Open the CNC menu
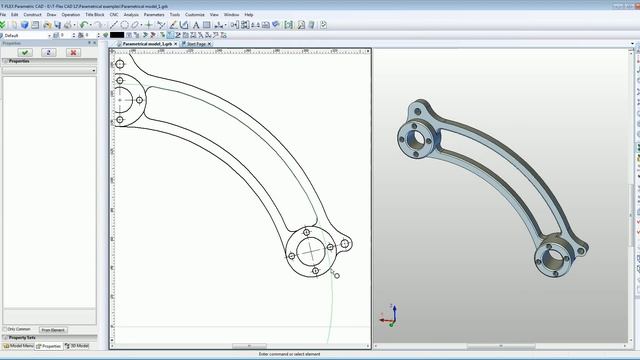 (114, 14)
